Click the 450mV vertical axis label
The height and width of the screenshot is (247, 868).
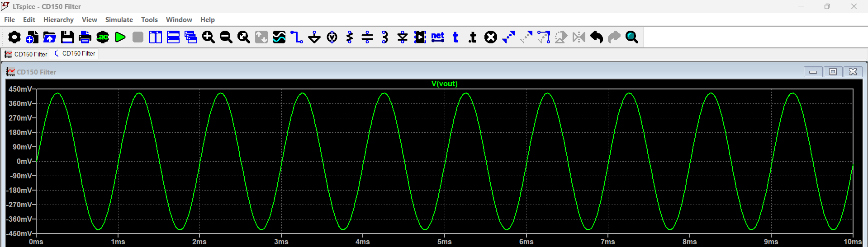[20, 89]
